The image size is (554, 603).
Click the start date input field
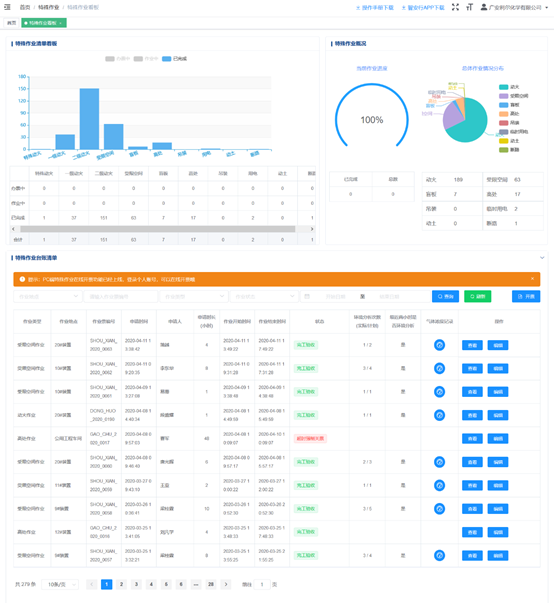334,297
